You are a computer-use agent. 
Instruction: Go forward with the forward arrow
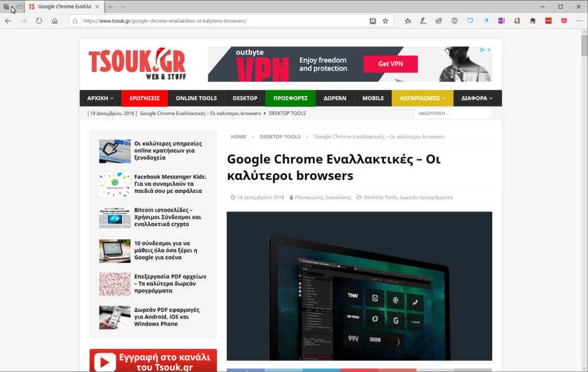(24, 21)
